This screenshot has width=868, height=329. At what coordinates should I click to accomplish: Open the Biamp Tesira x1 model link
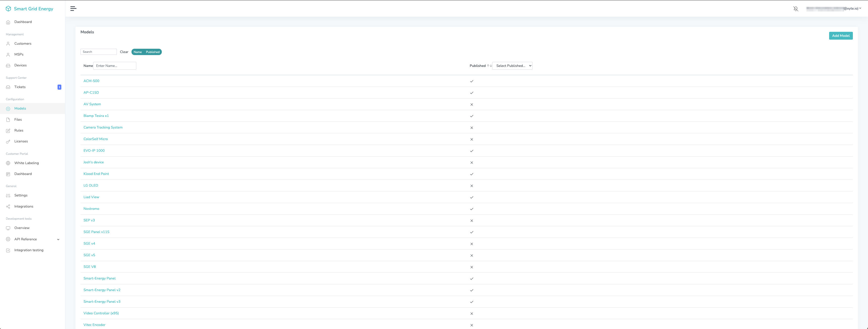[96, 116]
